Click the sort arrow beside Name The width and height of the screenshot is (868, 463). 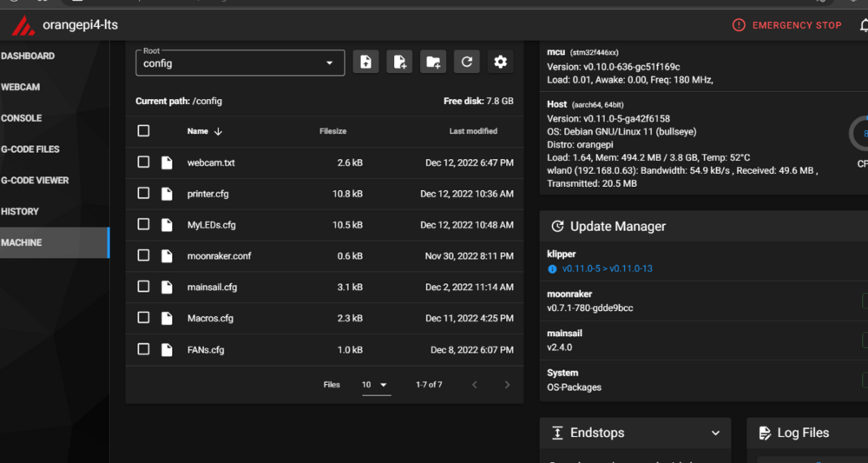[x=218, y=131]
